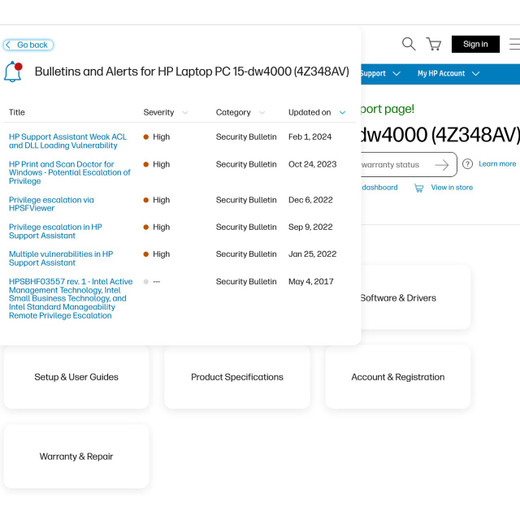
Task: Click the Sign in button
Action: [476, 44]
